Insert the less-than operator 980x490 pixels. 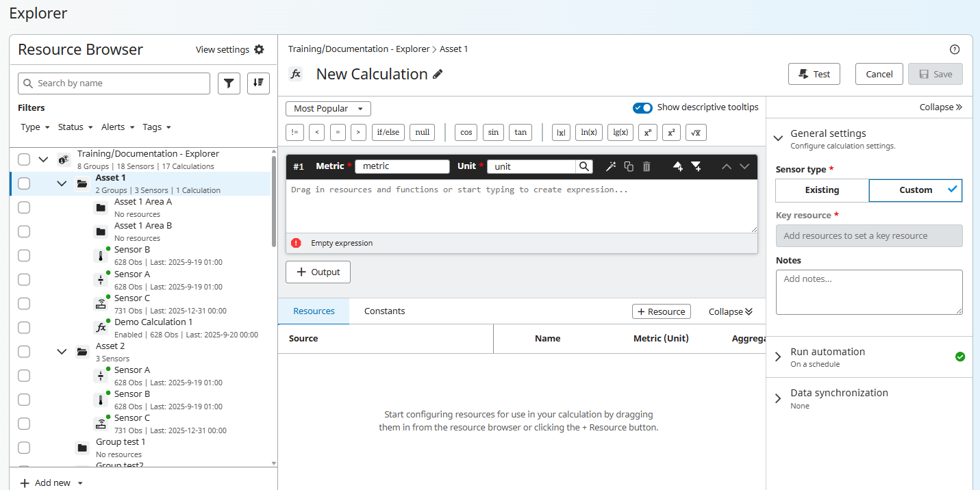pos(316,132)
